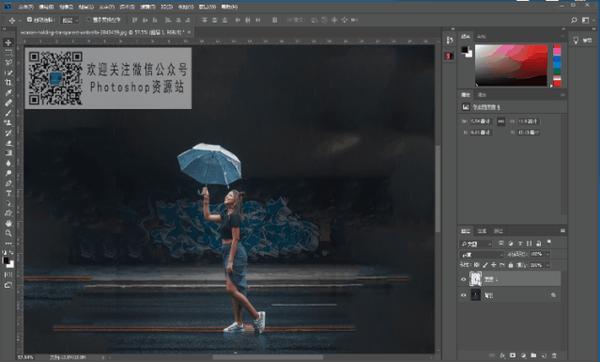Screen dimensions: 600x362
Task: Select the Clone Stamp tool
Action: click(8, 123)
